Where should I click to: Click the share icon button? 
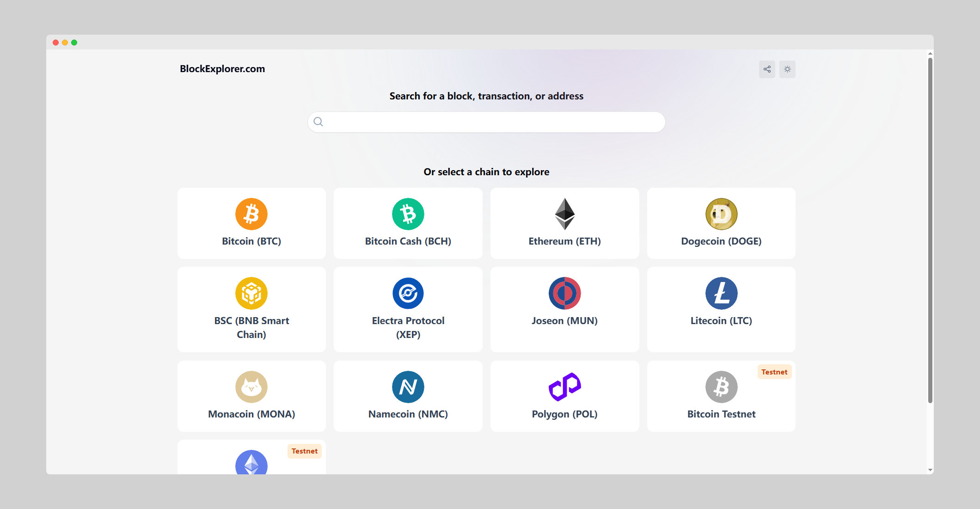(767, 69)
